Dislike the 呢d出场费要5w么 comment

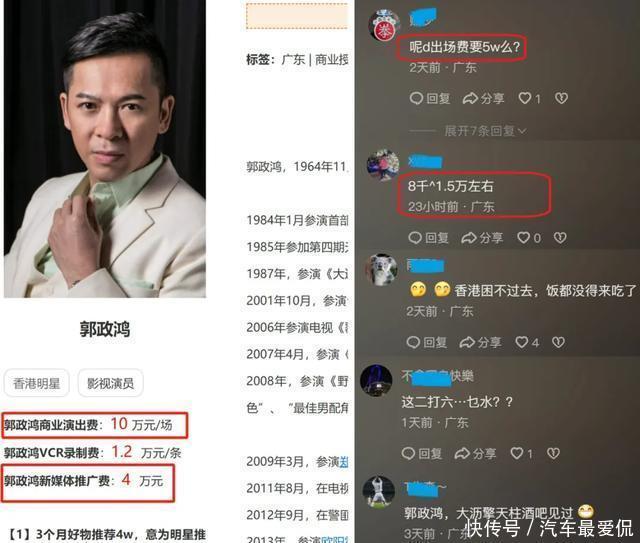(562, 98)
